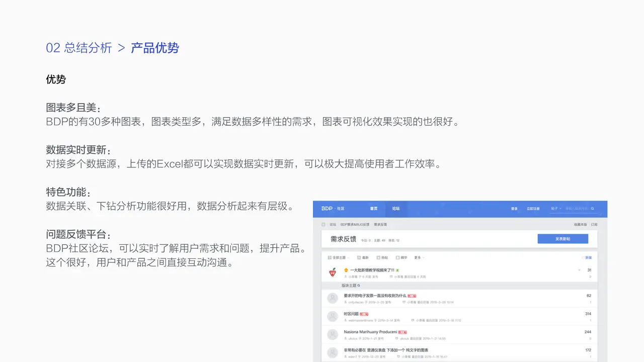644x362 pixels.
Task: Click the 版块主题 refresh icon
Action: point(359,285)
